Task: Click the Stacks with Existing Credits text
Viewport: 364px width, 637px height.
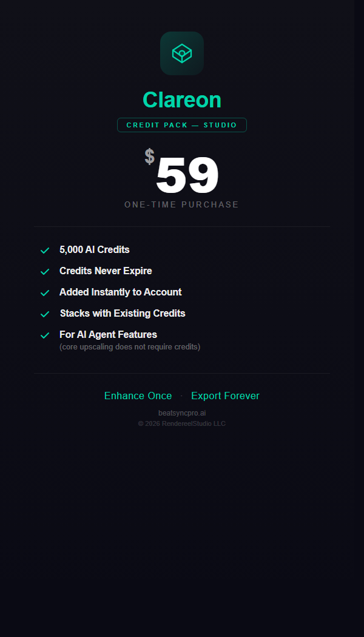Action: coord(123,314)
